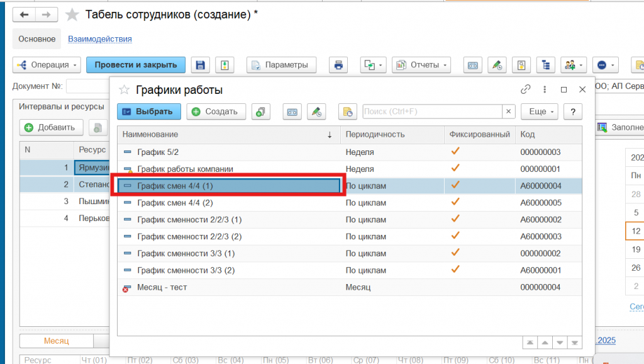
Task: Toggle Фиксированный checkmark for График сменности 3/3 (2)
Action: (x=455, y=270)
